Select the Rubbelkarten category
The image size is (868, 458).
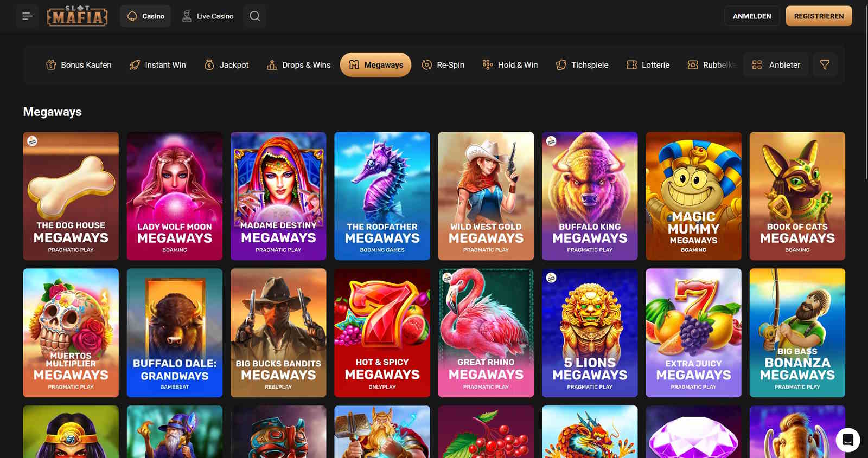coord(711,65)
